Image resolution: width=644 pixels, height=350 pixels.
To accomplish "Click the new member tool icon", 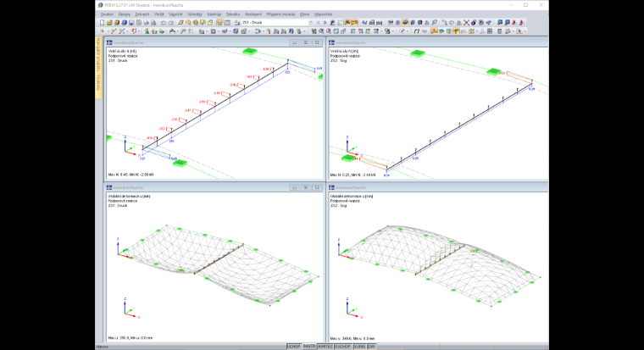I will 121,31.
